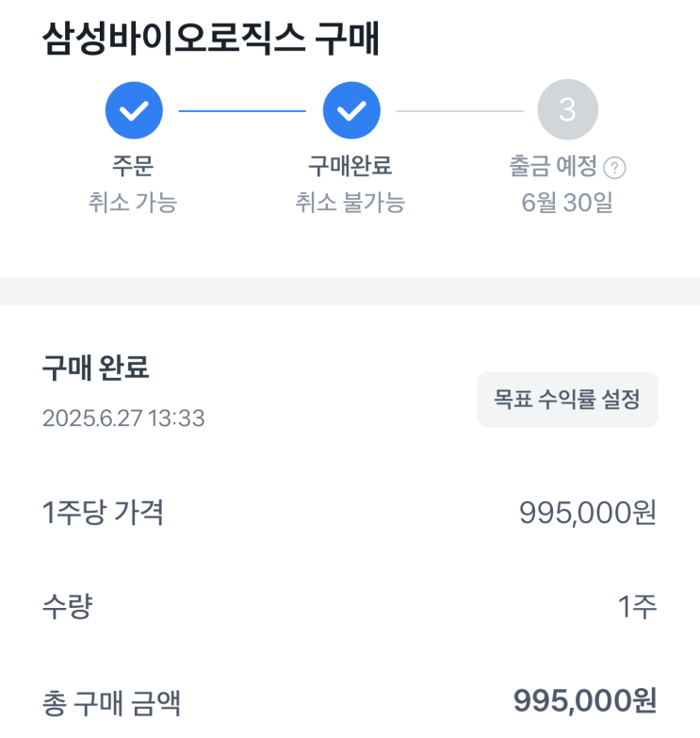
Task: Click the 취소 불가능 status text
Action: 350,203
